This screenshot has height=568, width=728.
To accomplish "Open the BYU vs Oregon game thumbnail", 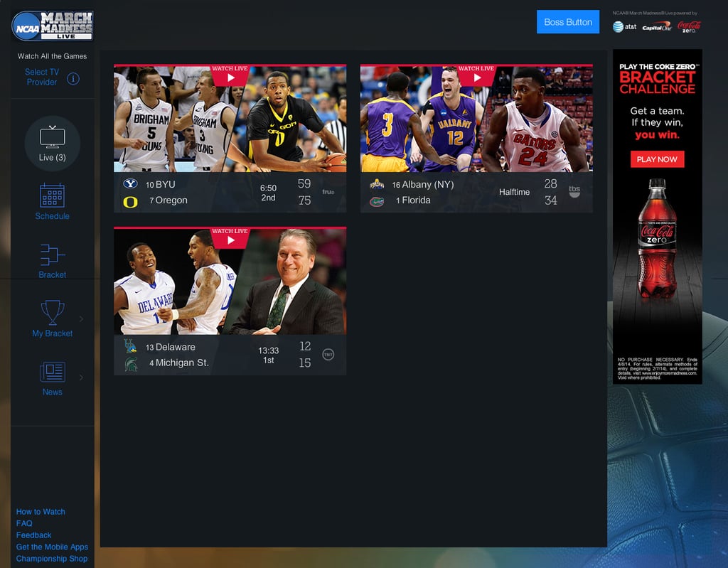I will (230, 119).
